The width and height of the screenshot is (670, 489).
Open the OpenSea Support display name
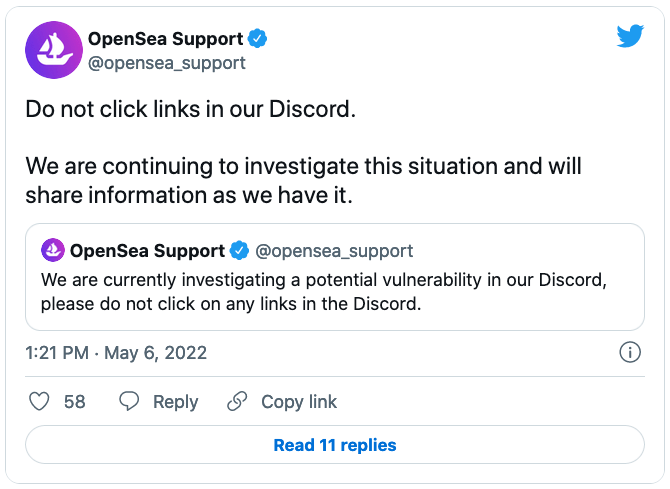165,39
